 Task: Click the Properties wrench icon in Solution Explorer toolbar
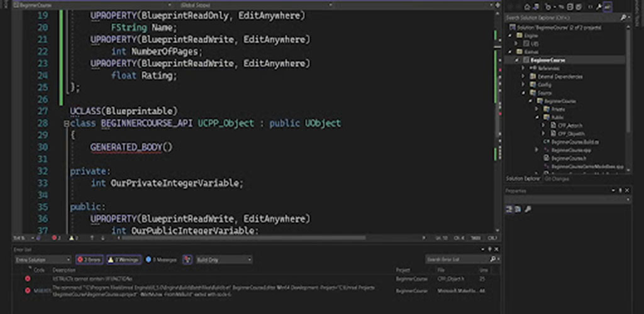[x=599, y=7]
